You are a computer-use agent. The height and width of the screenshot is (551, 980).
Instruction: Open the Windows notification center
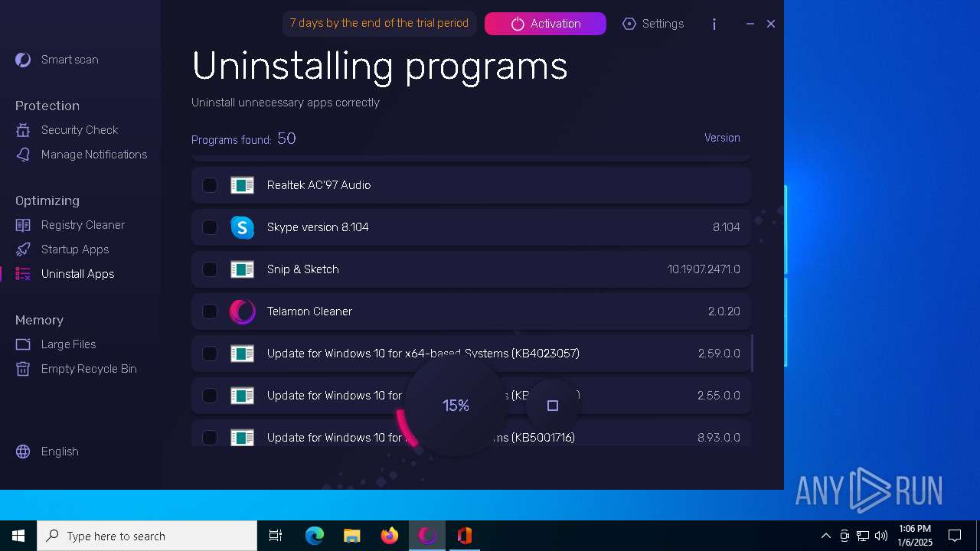click(x=955, y=536)
